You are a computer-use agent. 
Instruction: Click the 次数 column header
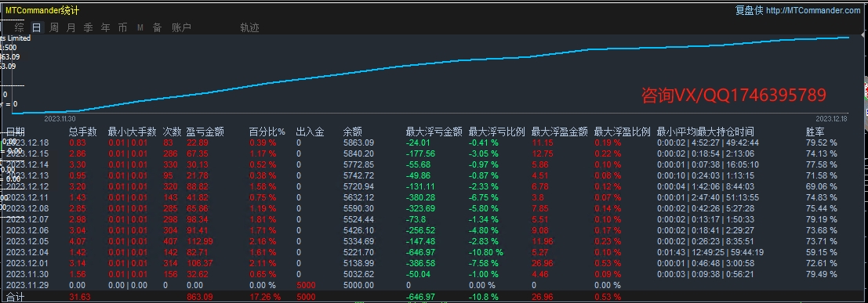coord(173,132)
